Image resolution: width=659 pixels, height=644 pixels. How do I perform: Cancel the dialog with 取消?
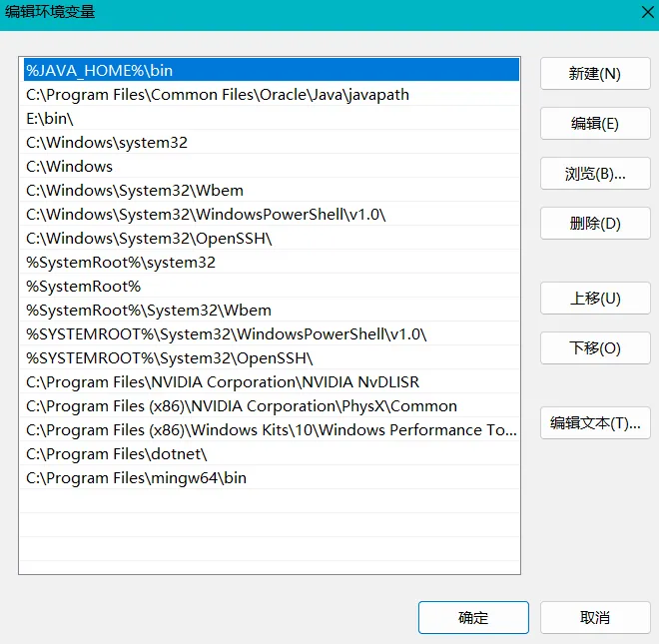coord(595,618)
